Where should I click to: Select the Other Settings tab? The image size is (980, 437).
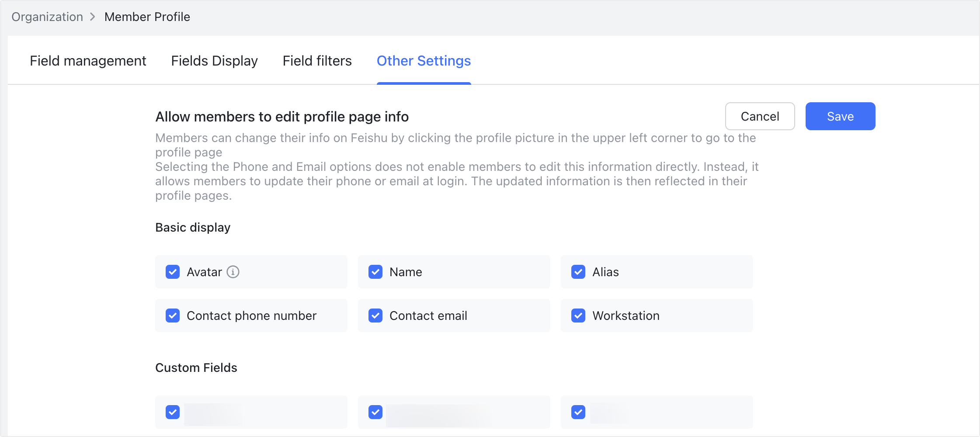(x=424, y=61)
